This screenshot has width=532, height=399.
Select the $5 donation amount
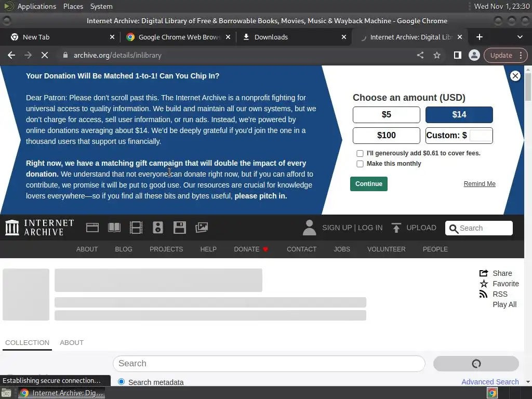point(386,115)
